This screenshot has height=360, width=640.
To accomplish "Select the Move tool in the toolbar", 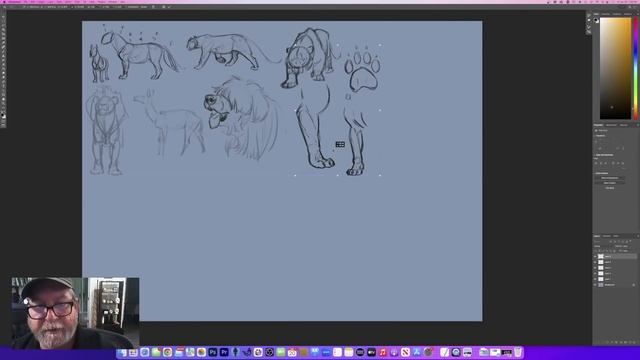I will point(3,16).
